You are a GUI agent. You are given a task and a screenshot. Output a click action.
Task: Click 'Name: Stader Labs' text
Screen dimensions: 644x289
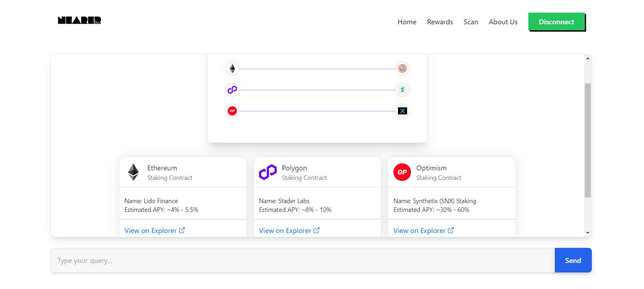pos(284,201)
